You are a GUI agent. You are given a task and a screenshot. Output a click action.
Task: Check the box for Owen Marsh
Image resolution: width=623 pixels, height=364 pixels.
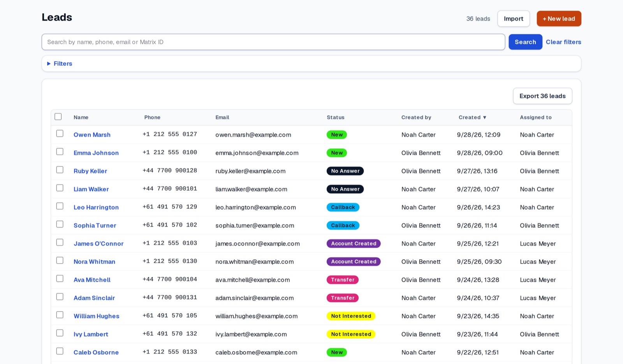(60, 133)
